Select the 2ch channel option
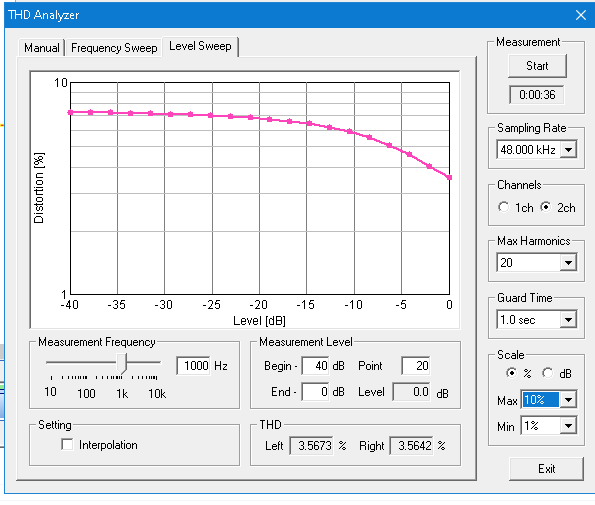The height and width of the screenshot is (505, 595). pos(545,207)
